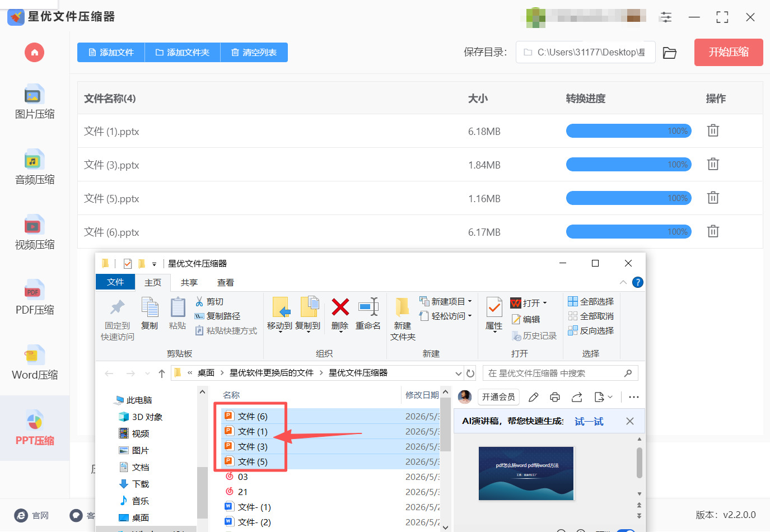Click the 清空列表 button
The height and width of the screenshot is (532, 770).
point(254,53)
